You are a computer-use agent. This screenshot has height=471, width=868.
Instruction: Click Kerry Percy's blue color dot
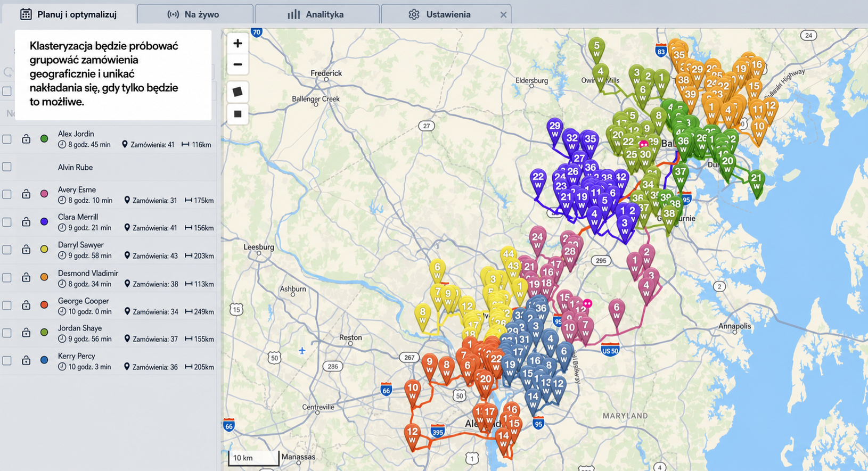click(x=44, y=360)
